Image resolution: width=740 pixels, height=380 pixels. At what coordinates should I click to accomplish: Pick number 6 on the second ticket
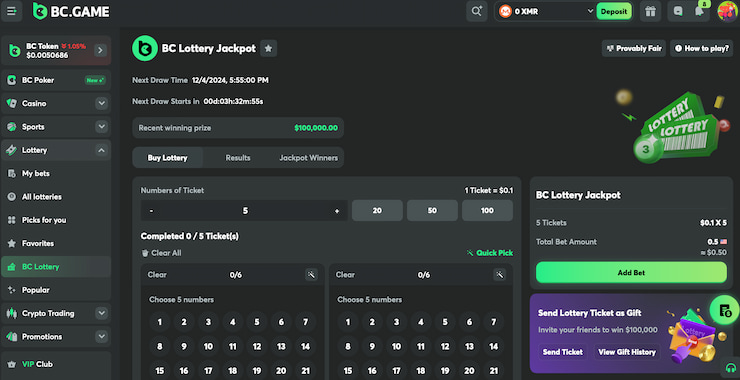coord(469,322)
